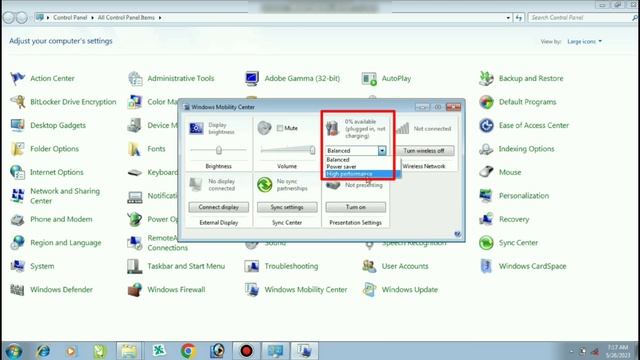Open Phone and Modem icon
The image size is (640, 360).
pyautogui.click(x=18, y=219)
